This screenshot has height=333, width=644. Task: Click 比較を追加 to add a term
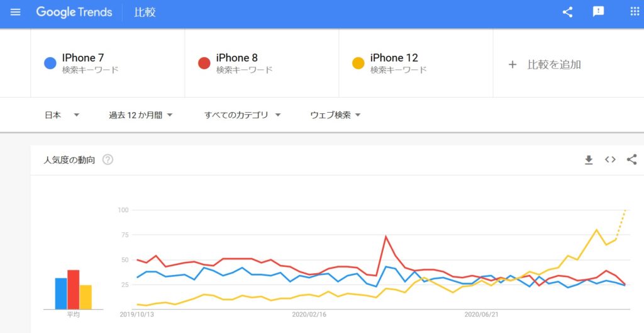click(545, 65)
